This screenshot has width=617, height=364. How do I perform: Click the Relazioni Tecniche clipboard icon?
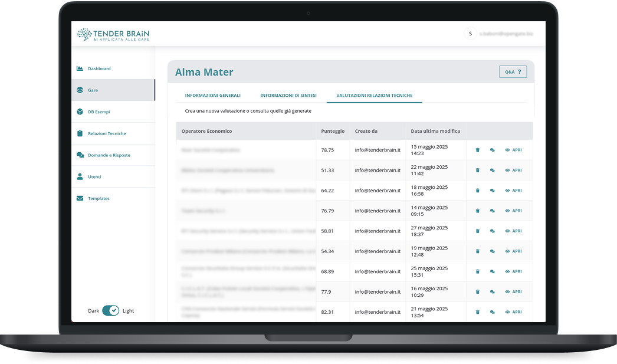click(x=80, y=134)
